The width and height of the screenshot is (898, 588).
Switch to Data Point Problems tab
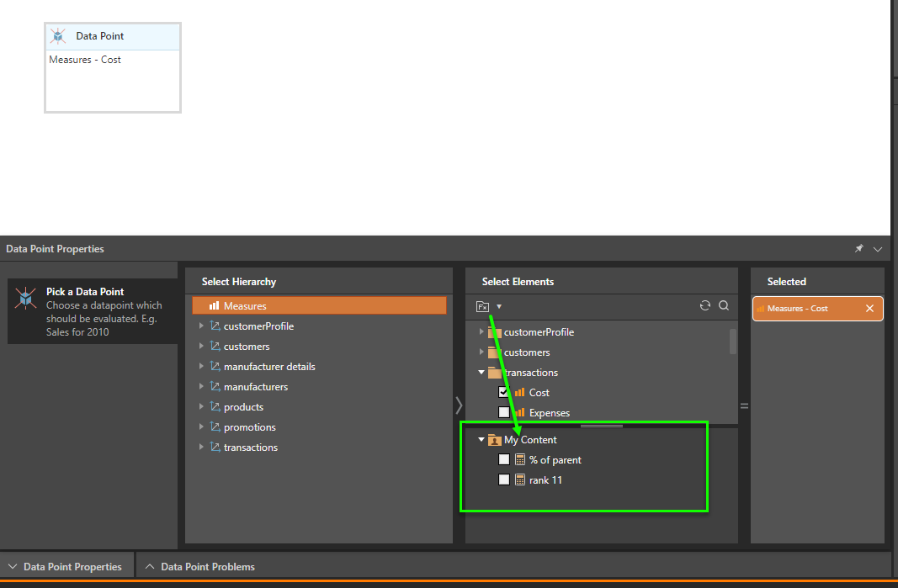207,567
